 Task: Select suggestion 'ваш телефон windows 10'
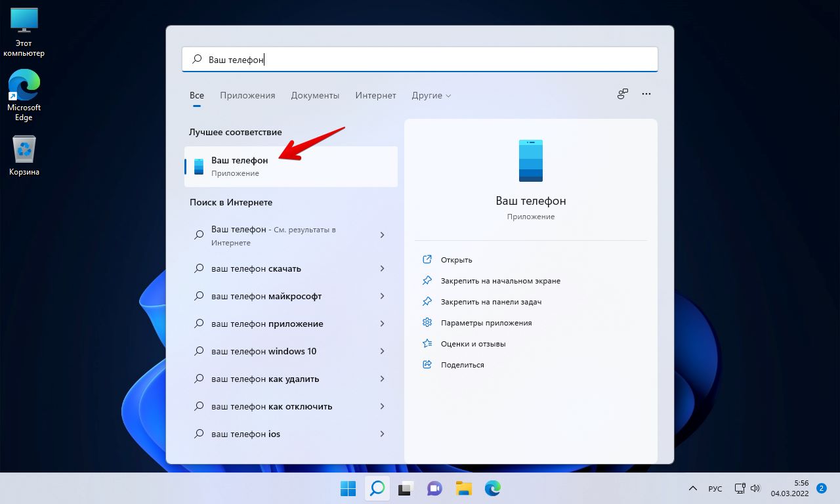click(291, 351)
